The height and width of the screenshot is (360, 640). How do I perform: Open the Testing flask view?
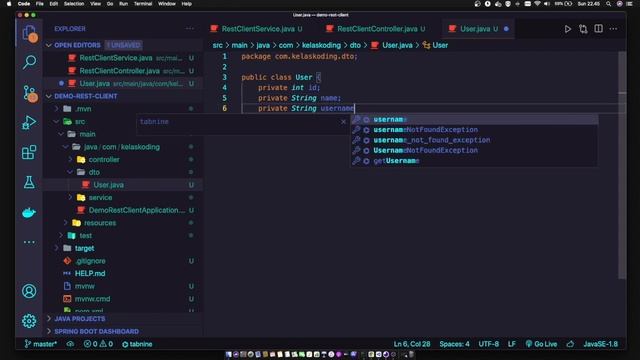(x=29, y=182)
